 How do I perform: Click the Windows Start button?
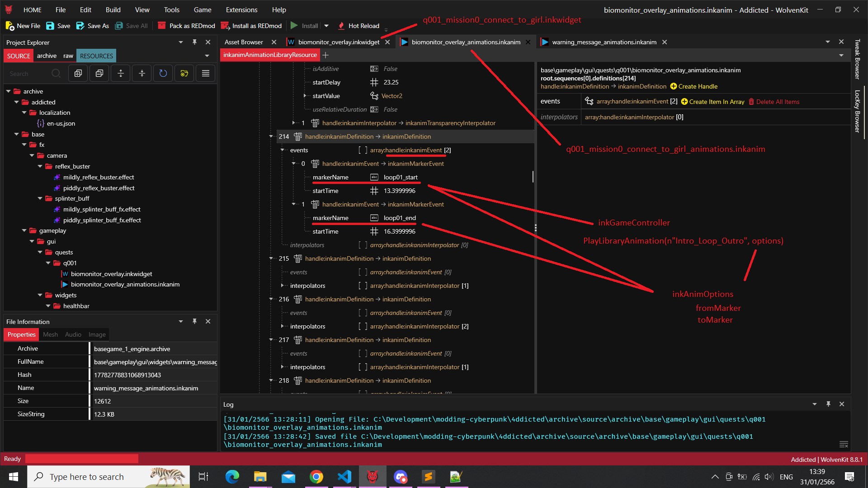(14, 477)
